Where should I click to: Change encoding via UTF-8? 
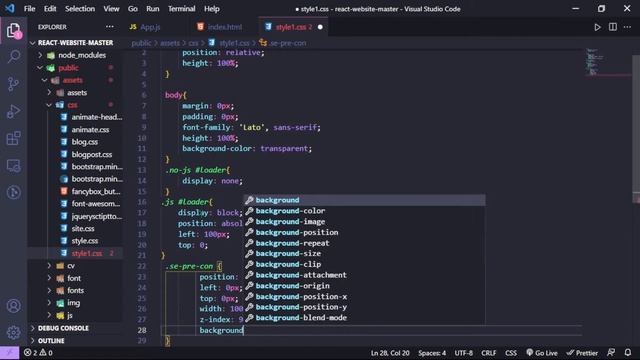pyautogui.click(x=464, y=353)
